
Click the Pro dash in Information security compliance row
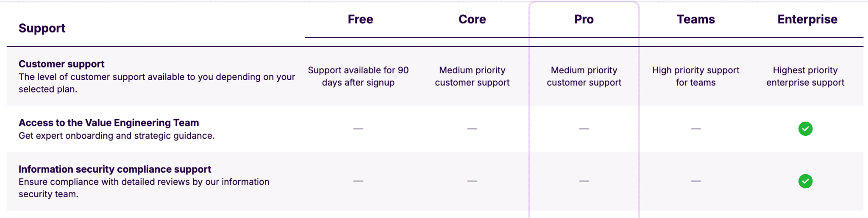point(584,181)
